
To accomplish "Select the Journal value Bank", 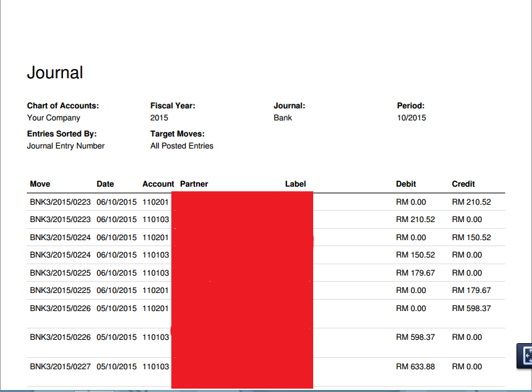I will (282, 118).
